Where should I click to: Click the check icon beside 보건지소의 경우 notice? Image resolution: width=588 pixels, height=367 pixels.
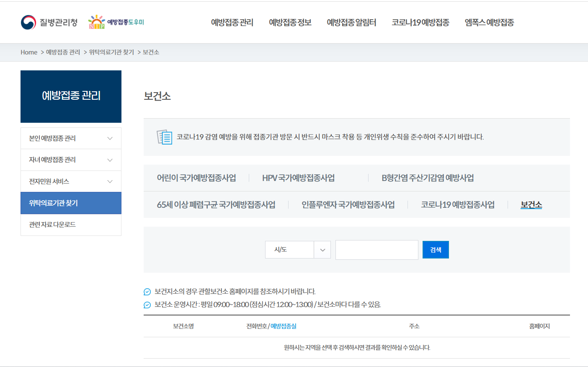(147, 292)
